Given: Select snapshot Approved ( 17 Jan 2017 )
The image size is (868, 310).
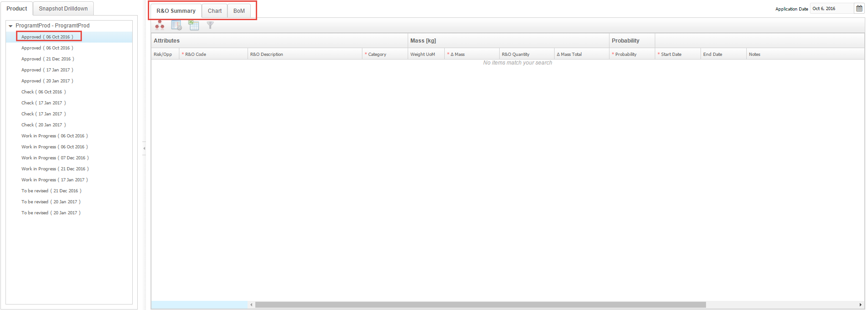Looking at the screenshot, I should [x=47, y=70].
